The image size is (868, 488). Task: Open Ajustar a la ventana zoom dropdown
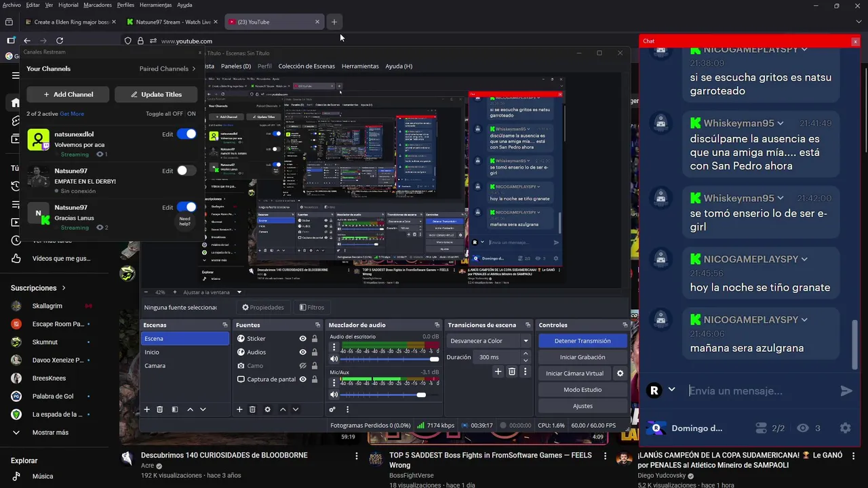239,292
